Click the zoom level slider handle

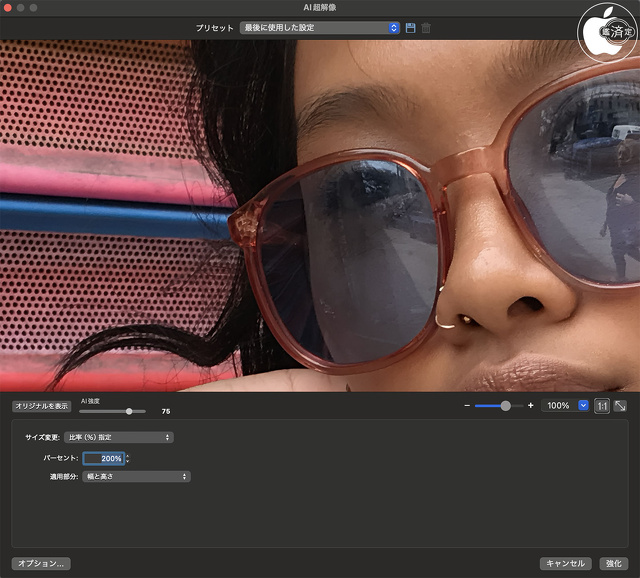click(506, 406)
